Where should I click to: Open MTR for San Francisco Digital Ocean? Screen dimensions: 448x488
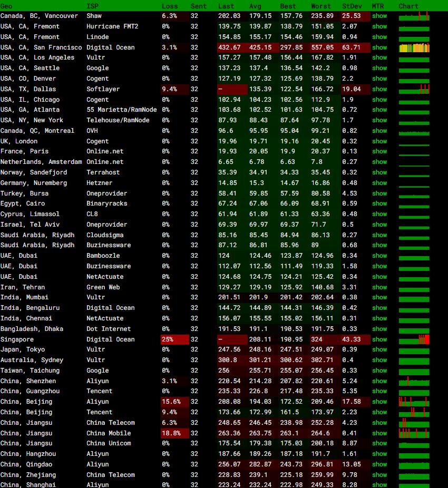(379, 47)
